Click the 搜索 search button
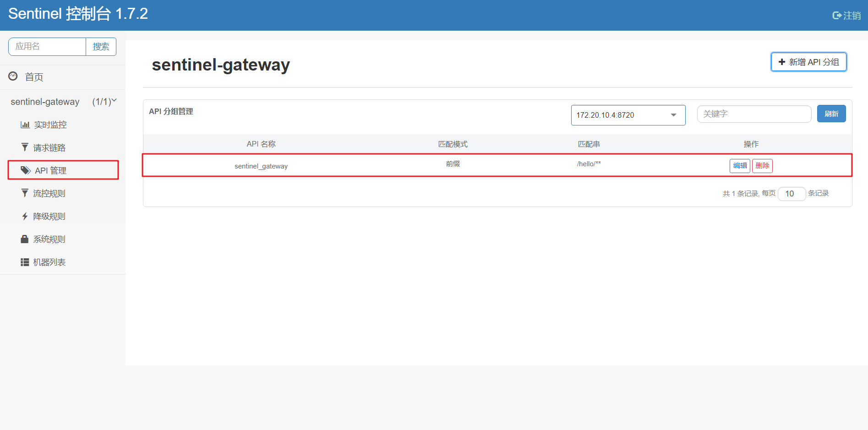This screenshot has height=430, width=868. tap(101, 47)
